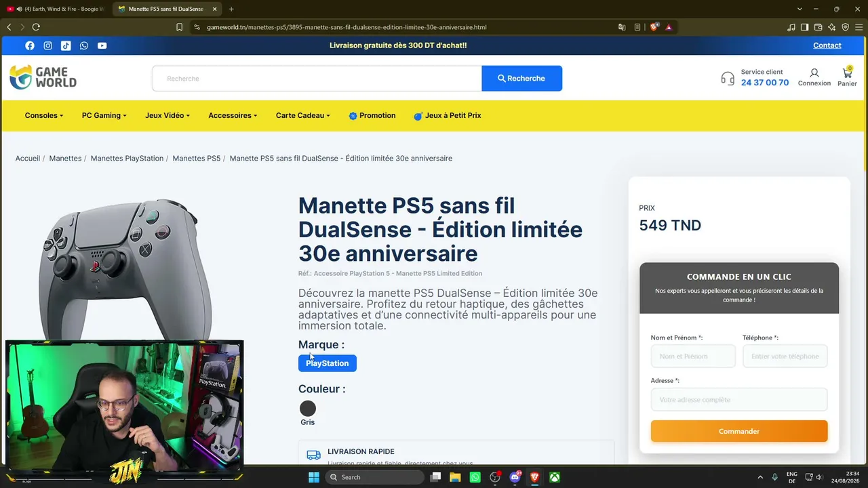Expand the Consoles menu

pos(44,115)
